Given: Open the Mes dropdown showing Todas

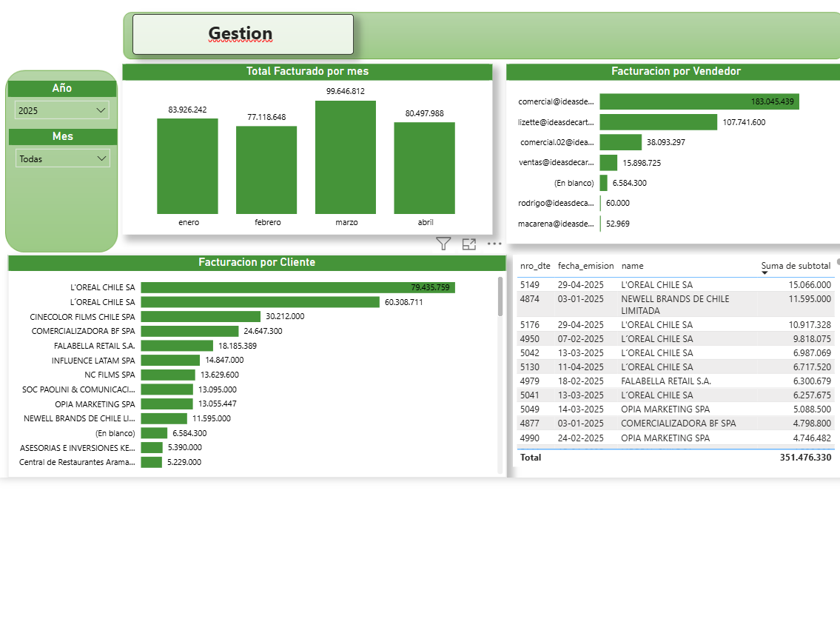Looking at the screenshot, I should (x=61, y=158).
